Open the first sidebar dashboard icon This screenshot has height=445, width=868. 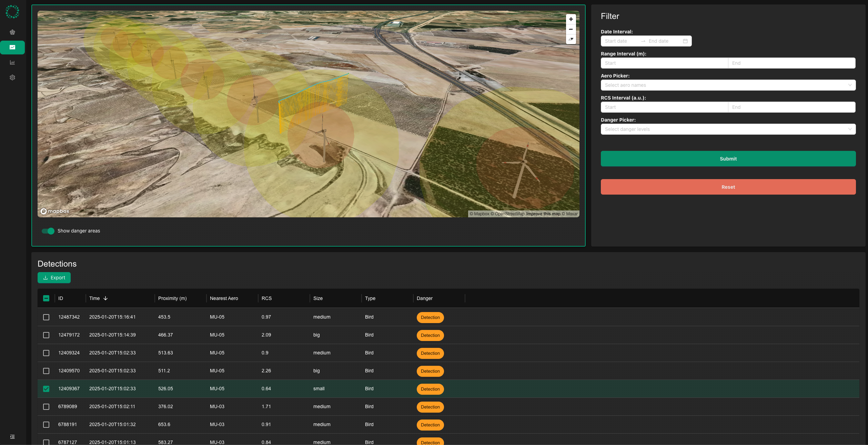click(x=12, y=32)
